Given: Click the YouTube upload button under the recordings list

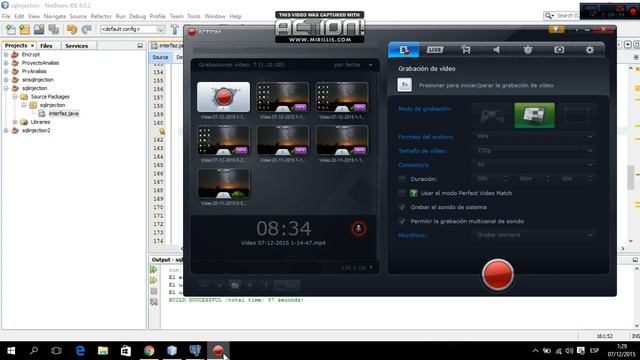Looking at the screenshot, I should (x=287, y=285).
